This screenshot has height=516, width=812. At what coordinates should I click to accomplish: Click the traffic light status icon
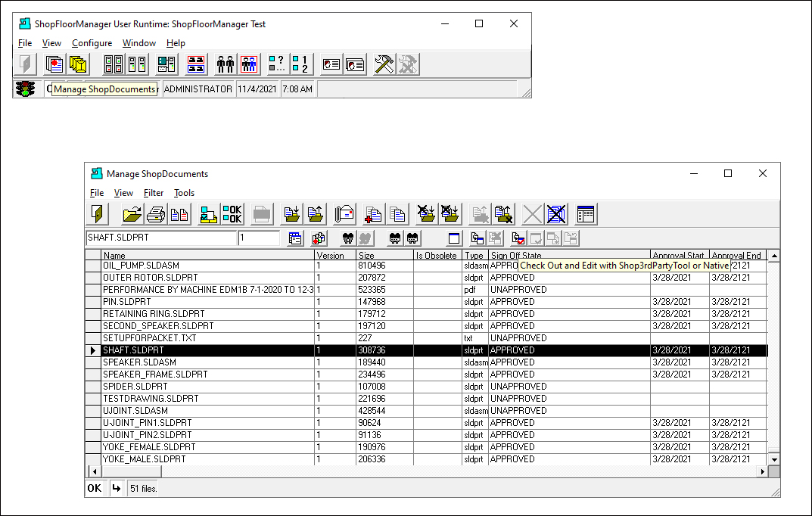click(x=25, y=89)
